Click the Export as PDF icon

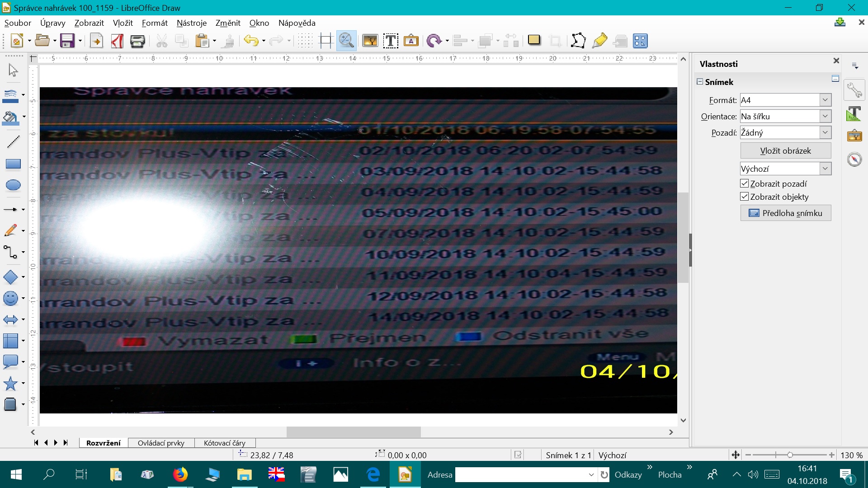(117, 41)
